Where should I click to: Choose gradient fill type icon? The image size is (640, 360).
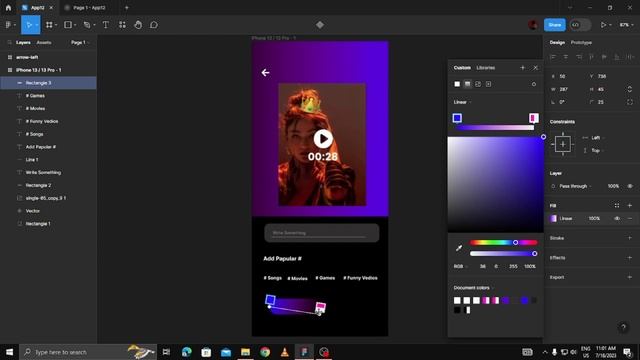pos(467,84)
